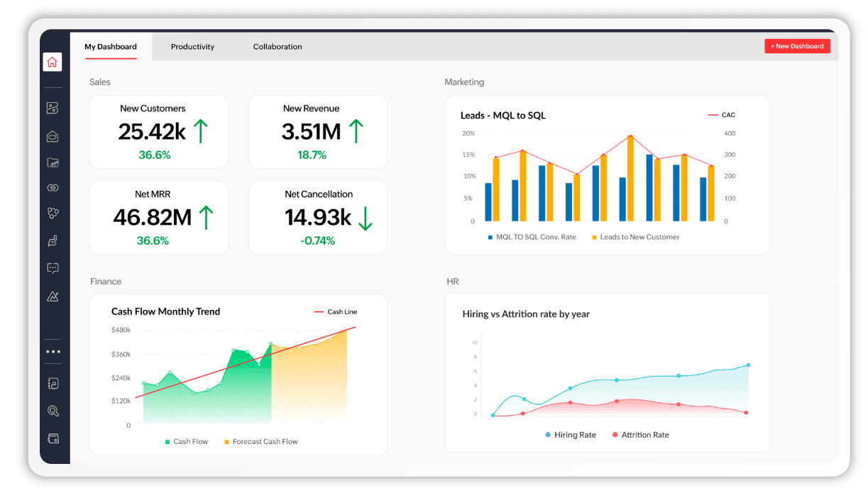Expand the three-dots more menu in sidebar
The image size is (868, 493).
[53, 352]
